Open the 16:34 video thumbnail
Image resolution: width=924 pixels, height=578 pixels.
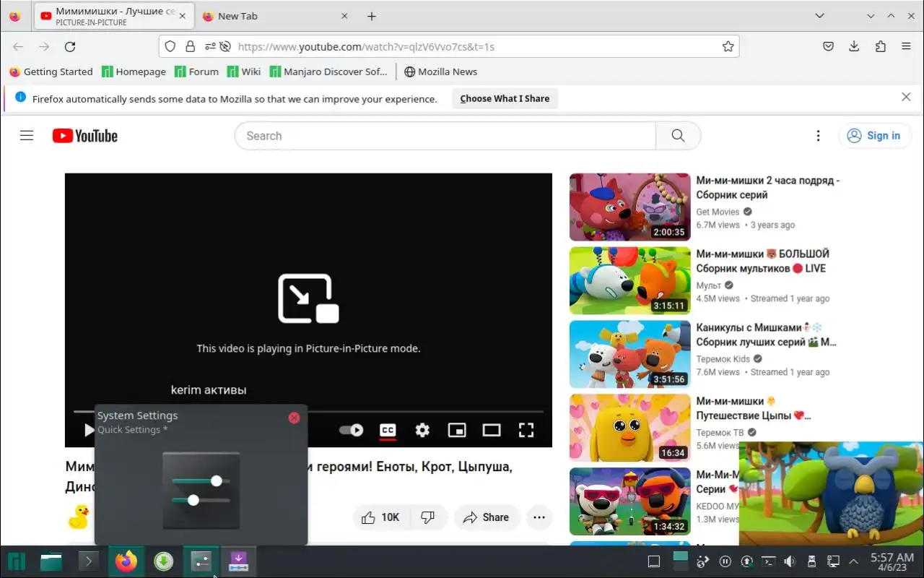click(629, 428)
